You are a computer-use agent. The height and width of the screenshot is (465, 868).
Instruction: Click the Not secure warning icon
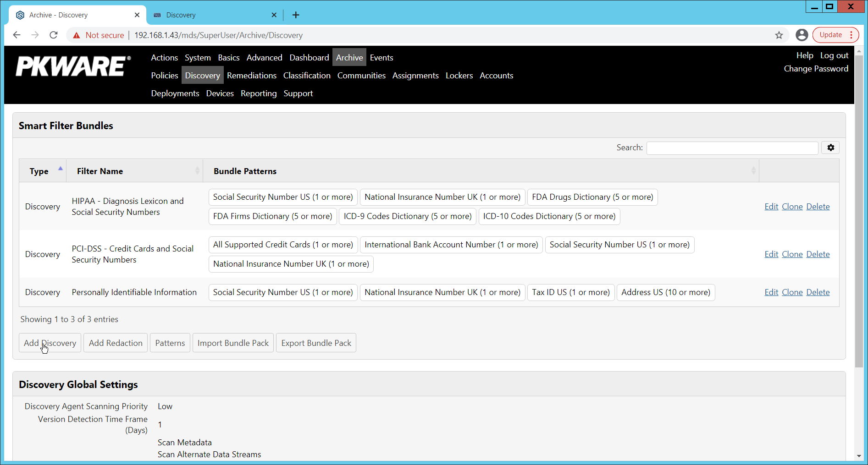pos(76,35)
